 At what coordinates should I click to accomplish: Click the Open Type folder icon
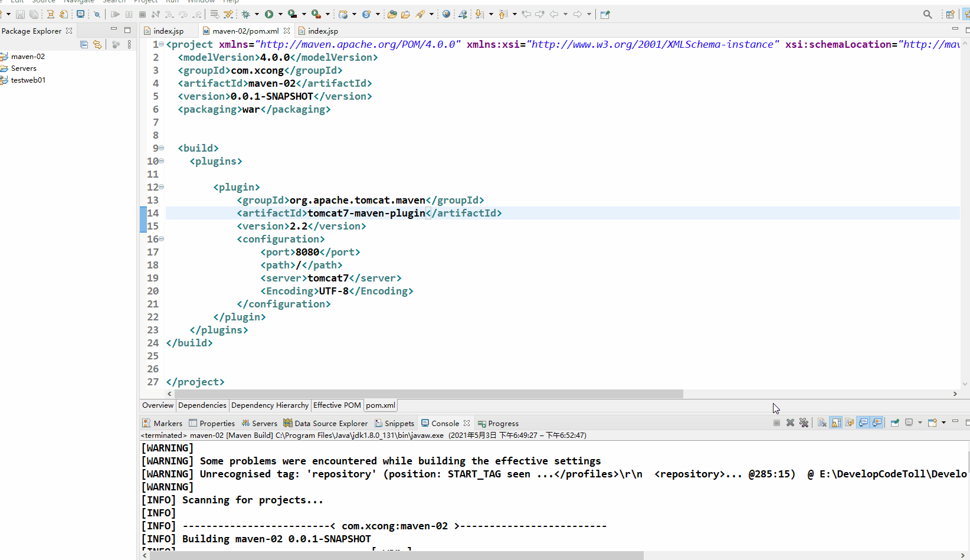pyautogui.click(x=392, y=14)
